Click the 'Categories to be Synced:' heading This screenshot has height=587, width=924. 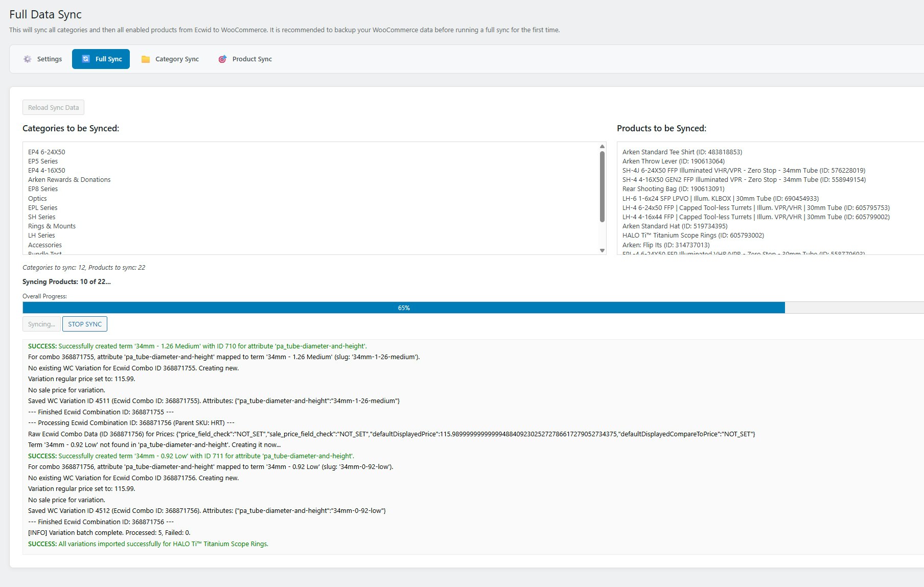[x=71, y=128]
